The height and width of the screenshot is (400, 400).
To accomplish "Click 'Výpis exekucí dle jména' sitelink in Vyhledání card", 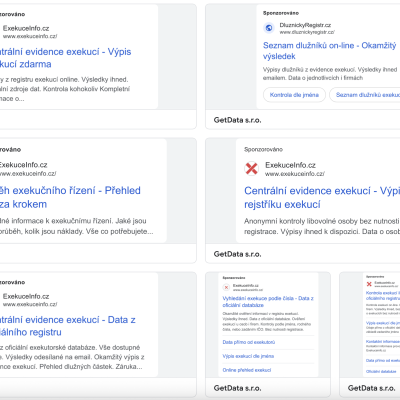I will pos(248,356).
